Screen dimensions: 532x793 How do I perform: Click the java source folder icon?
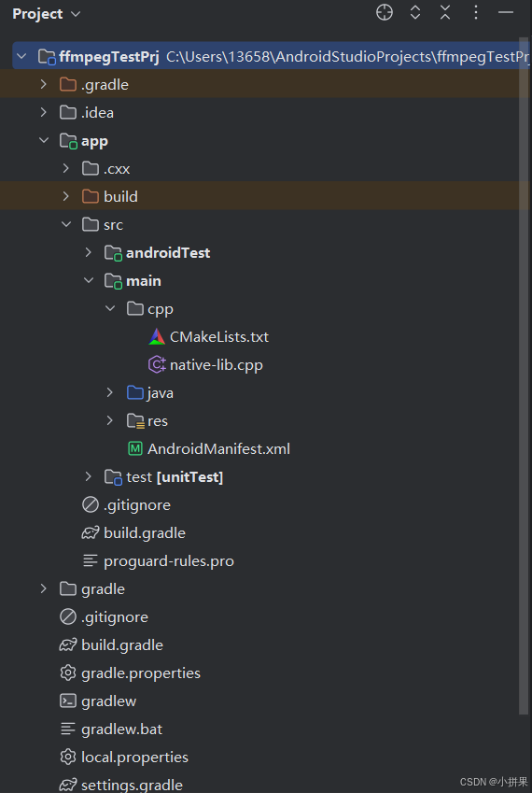tap(135, 392)
